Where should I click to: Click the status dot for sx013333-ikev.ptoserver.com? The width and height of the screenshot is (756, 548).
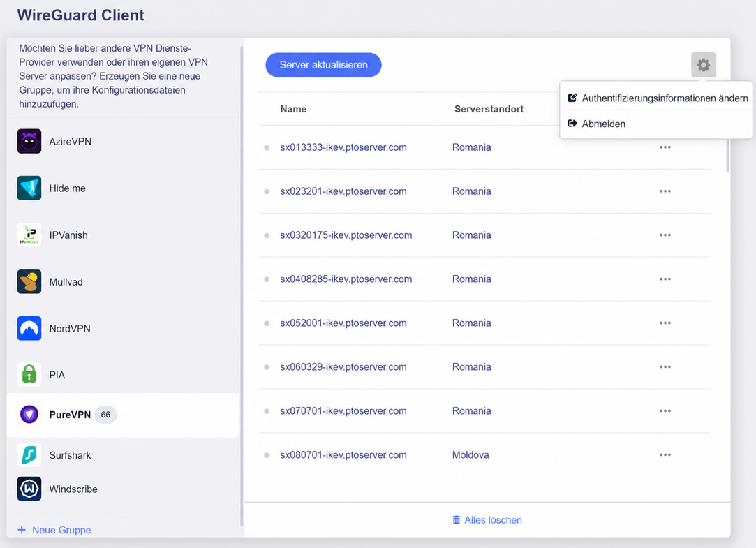[267, 147]
